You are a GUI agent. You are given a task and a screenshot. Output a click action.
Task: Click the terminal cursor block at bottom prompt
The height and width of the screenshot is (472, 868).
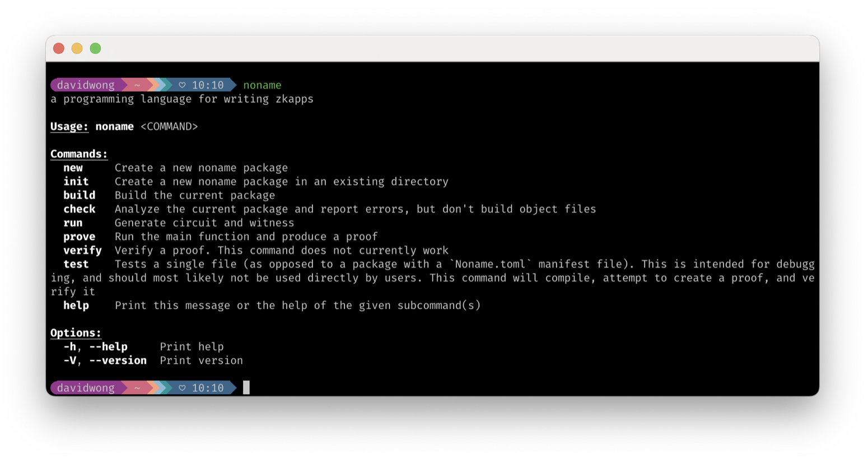point(246,387)
